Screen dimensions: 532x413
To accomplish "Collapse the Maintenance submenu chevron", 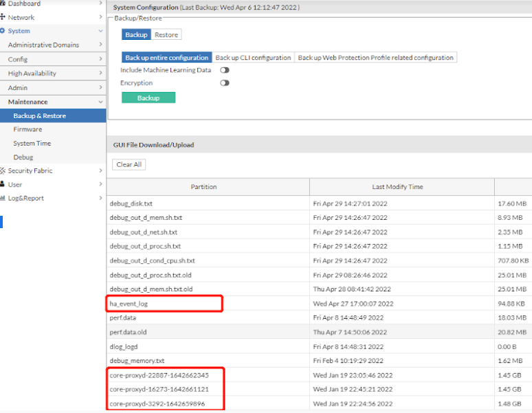I will pos(100,102).
